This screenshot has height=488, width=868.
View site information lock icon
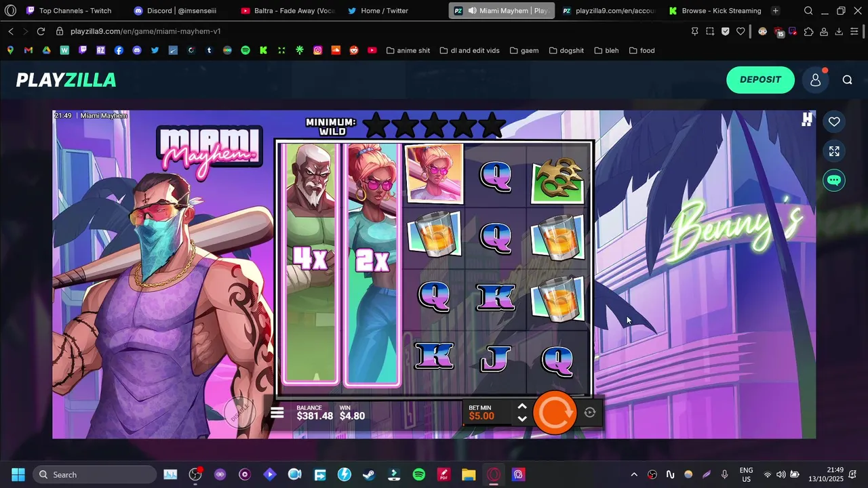pyautogui.click(x=60, y=31)
